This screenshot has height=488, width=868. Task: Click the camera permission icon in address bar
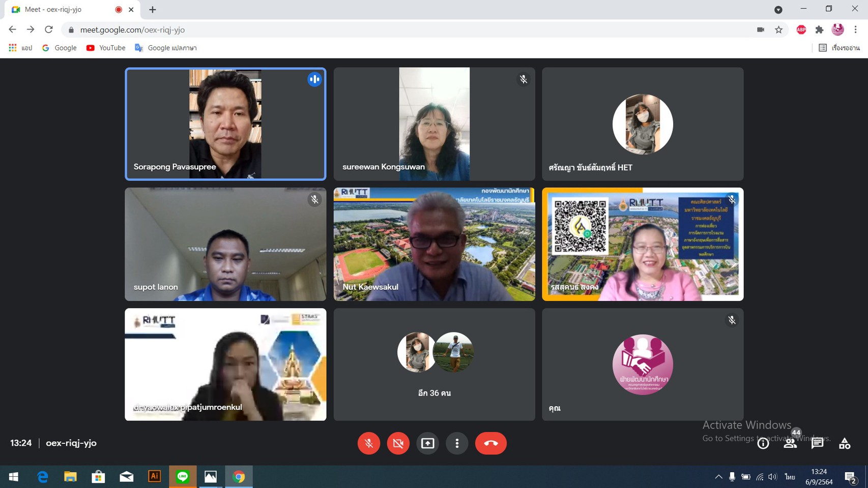pyautogui.click(x=761, y=29)
